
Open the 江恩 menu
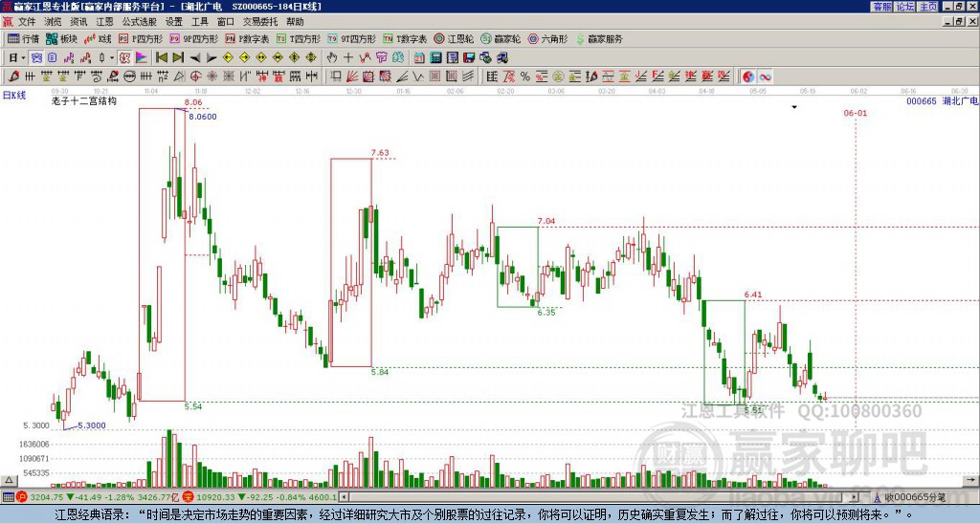point(104,22)
